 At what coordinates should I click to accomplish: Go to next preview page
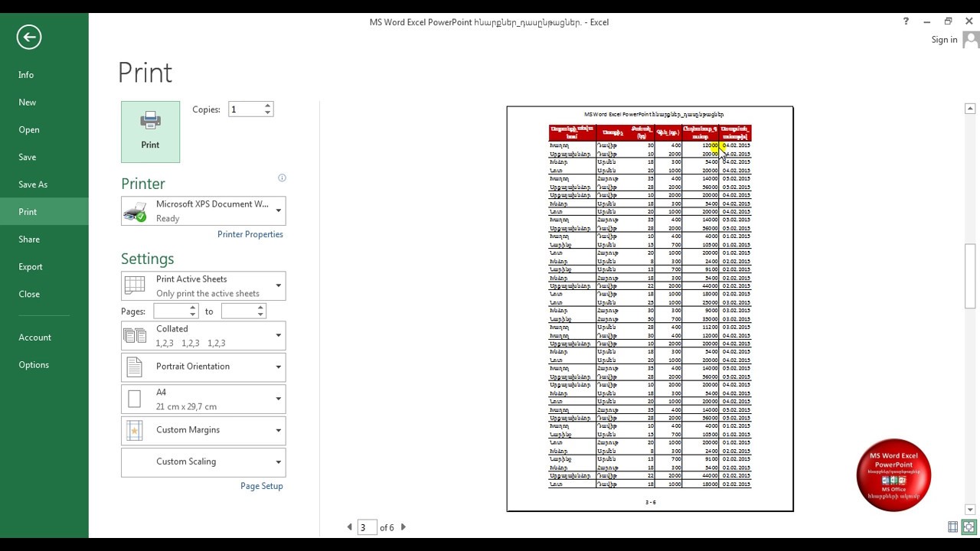tap(403, 527)
